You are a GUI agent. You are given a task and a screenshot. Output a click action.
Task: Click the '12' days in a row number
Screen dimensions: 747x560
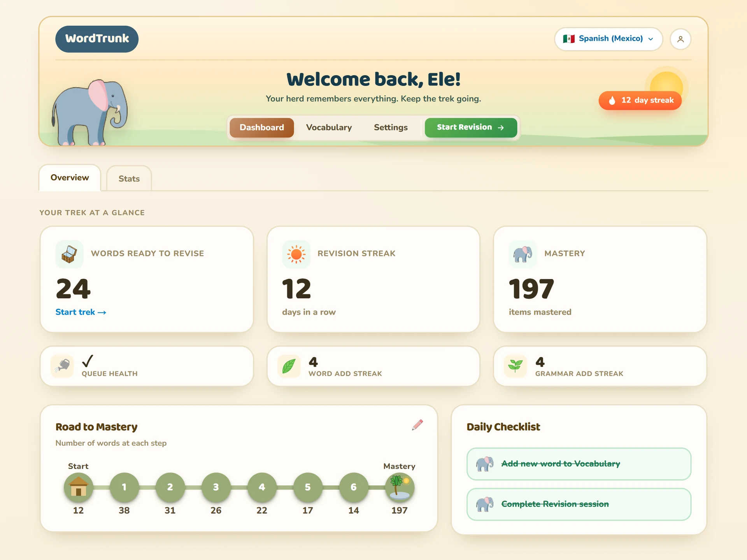pyautogui.click(x=296, y=289)
